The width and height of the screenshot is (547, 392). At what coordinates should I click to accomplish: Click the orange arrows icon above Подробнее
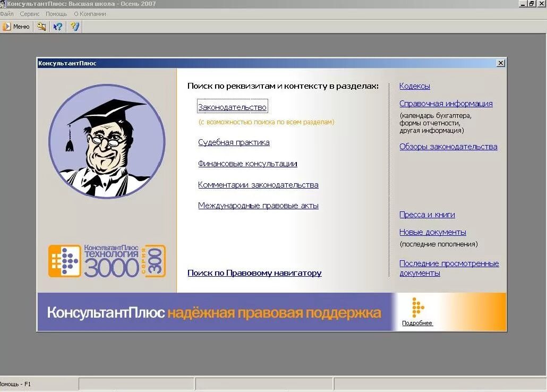point(417,308)
